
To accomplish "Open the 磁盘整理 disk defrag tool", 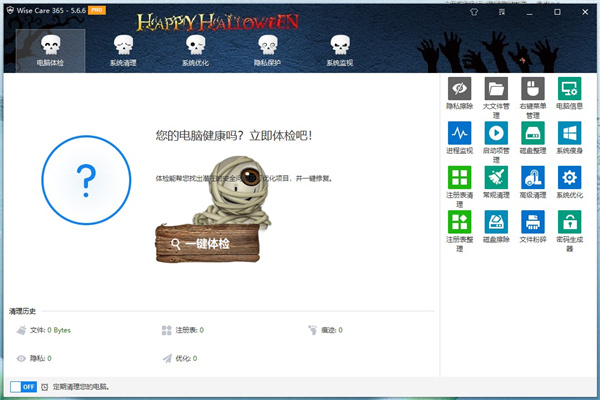I will pyautogui.click(x=533, y=133).
